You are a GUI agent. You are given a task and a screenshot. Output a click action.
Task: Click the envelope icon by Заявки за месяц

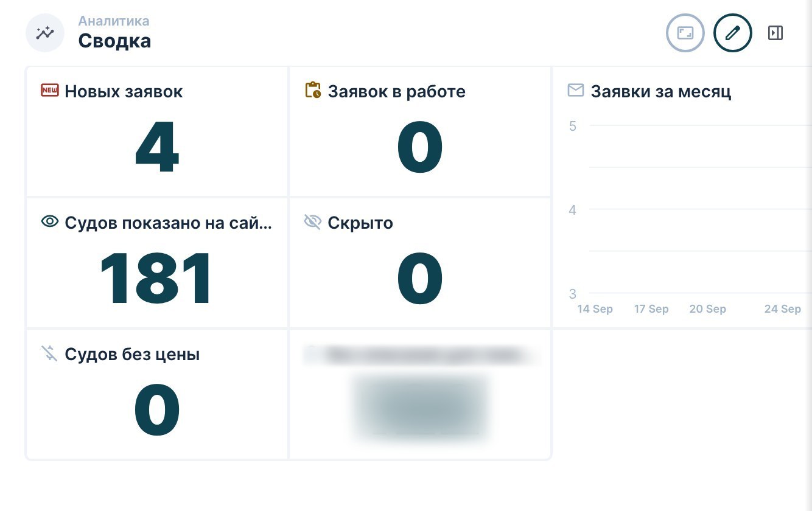[575, 91]
